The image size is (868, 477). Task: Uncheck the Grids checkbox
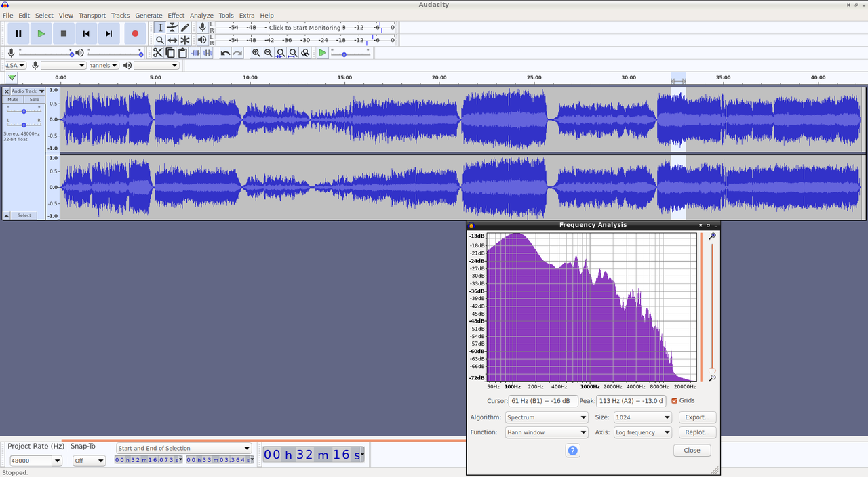tap(674, 401)
